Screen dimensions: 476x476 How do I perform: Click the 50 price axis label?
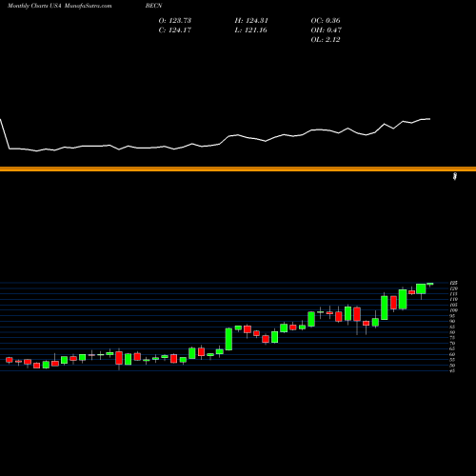pos(452,366)
